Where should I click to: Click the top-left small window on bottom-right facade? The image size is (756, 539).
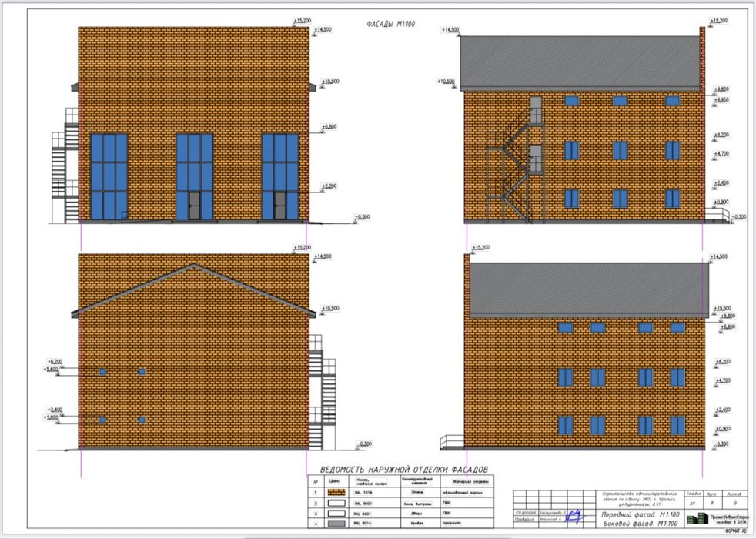click(565, 328)
